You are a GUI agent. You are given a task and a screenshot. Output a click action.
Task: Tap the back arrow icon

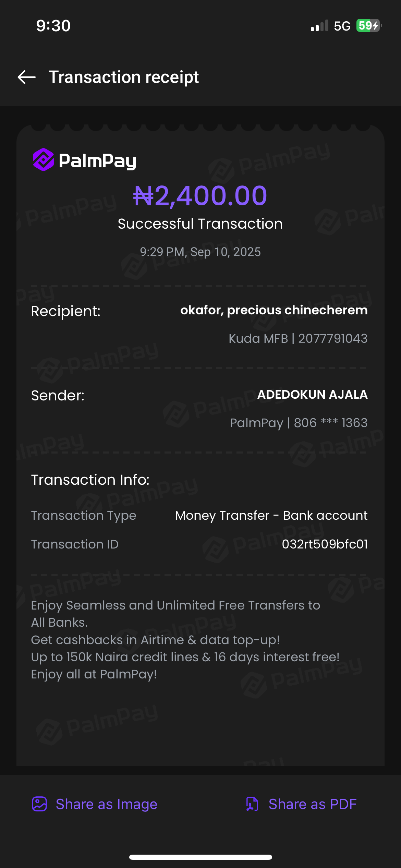[x=27, y=77]
